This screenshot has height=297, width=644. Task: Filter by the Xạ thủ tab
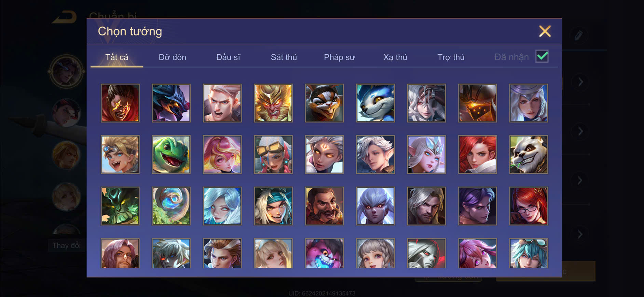tap(395, 57)
